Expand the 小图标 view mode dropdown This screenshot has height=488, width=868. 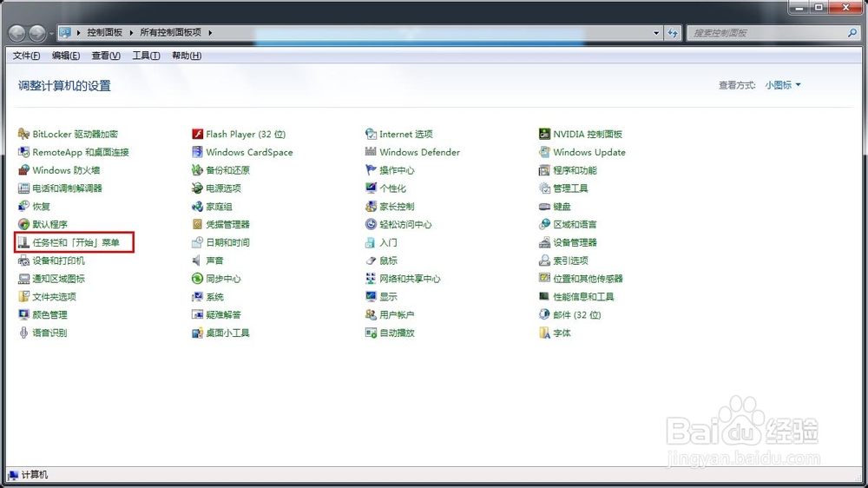[x=783, y=85]
